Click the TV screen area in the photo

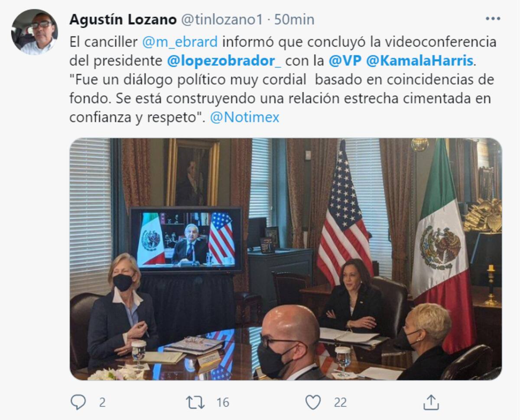pos(186,239)
